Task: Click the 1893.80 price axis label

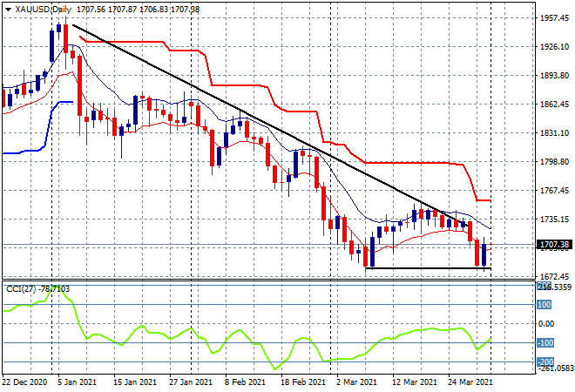Action: pyautogui.click(x=554, y=75)
